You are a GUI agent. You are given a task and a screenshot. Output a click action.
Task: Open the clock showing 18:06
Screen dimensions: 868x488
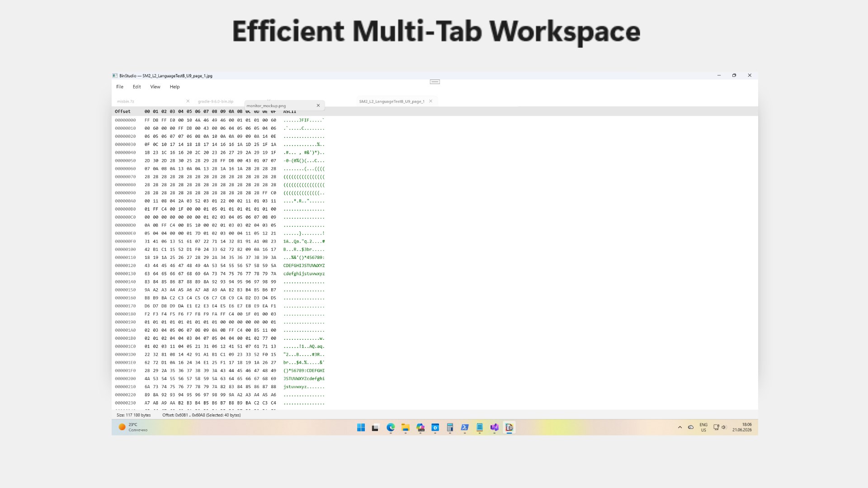742,427
